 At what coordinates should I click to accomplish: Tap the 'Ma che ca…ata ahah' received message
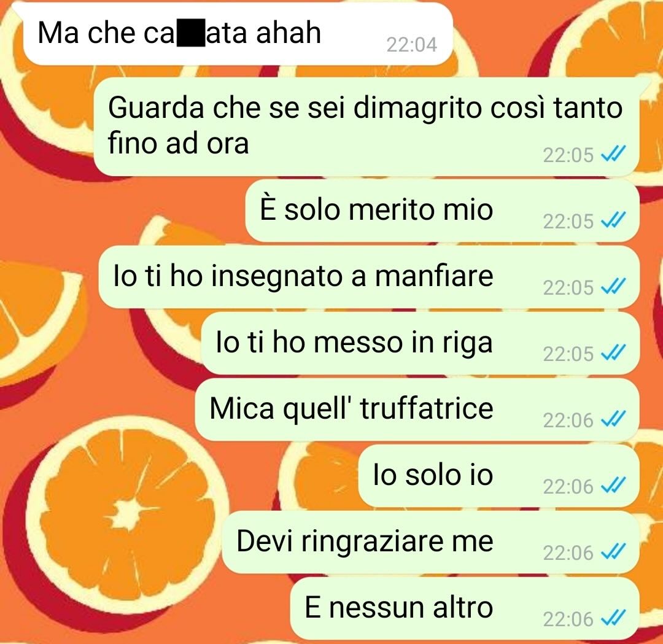[x=238, y=33]
